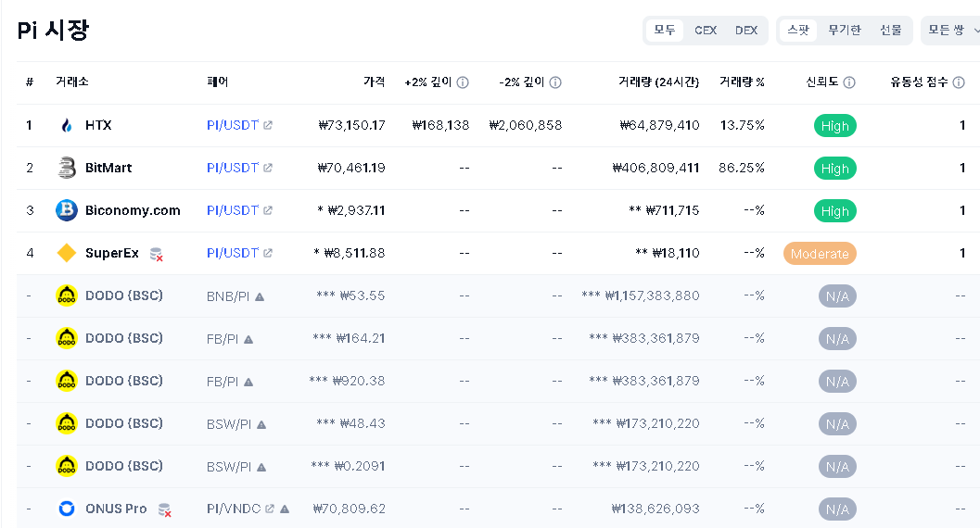Click the warning triangle in ₩48.43 BSW/PI row
This screenshot has height=528, width=980.
[261, 424]
